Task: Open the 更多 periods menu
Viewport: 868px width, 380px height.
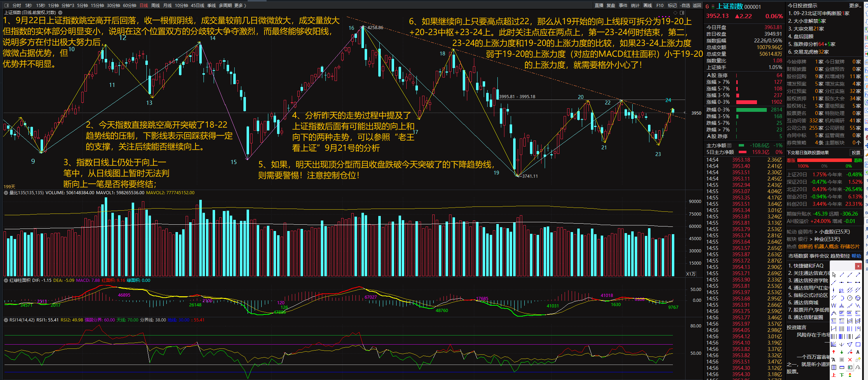Action: coord(240,5)
